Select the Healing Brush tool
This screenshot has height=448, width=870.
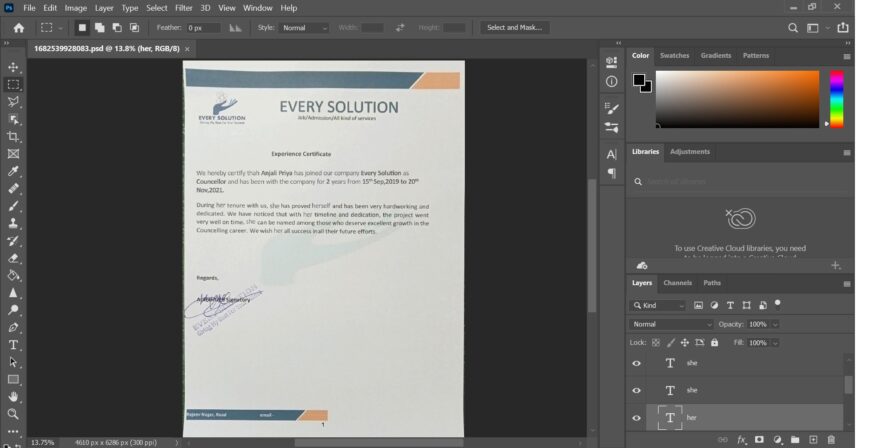(13, 189)
